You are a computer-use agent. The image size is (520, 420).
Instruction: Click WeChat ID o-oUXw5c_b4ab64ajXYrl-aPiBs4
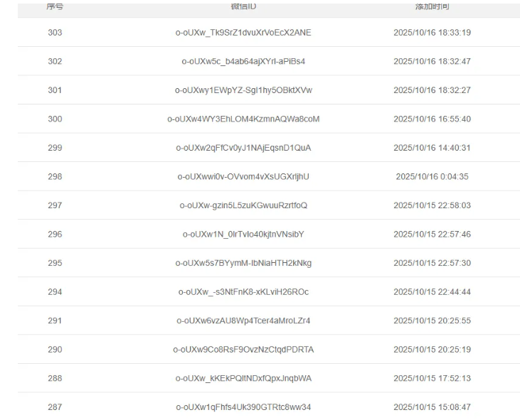pyautogui.click(x=243, y=62)
